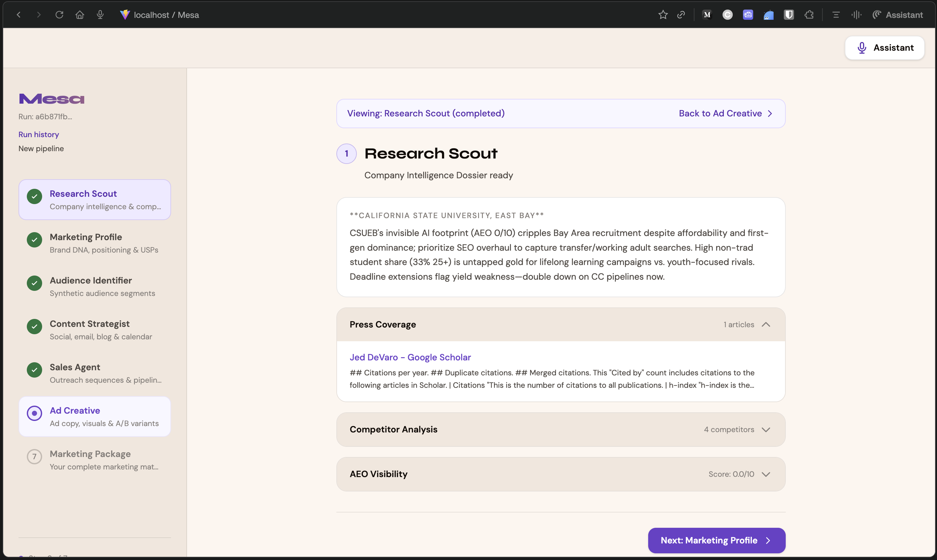Image resolution: width=937 pixels, height=560 pixels.
Task: Click the bookmark star icon
Action: (663, 15)
